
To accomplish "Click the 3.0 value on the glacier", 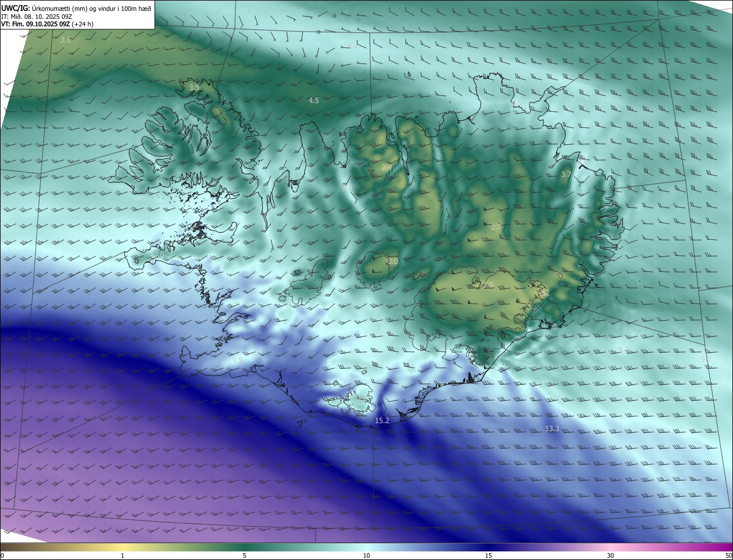I will pos(392,261).
